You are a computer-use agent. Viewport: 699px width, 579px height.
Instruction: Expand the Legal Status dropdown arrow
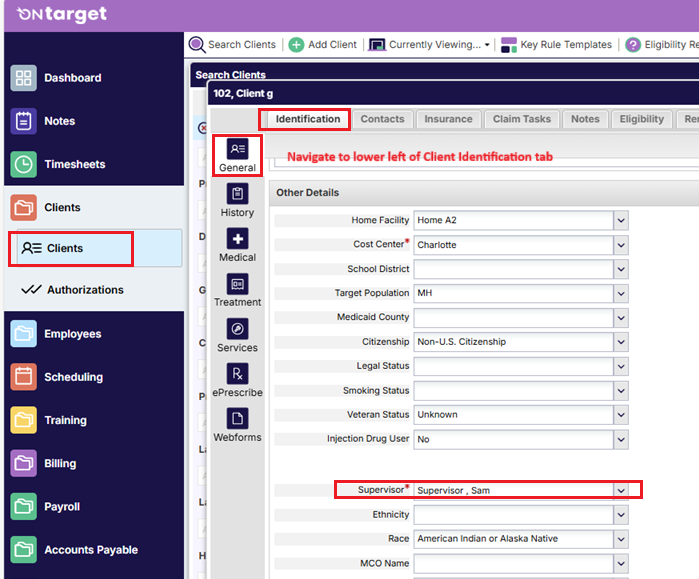click(621, 366)
